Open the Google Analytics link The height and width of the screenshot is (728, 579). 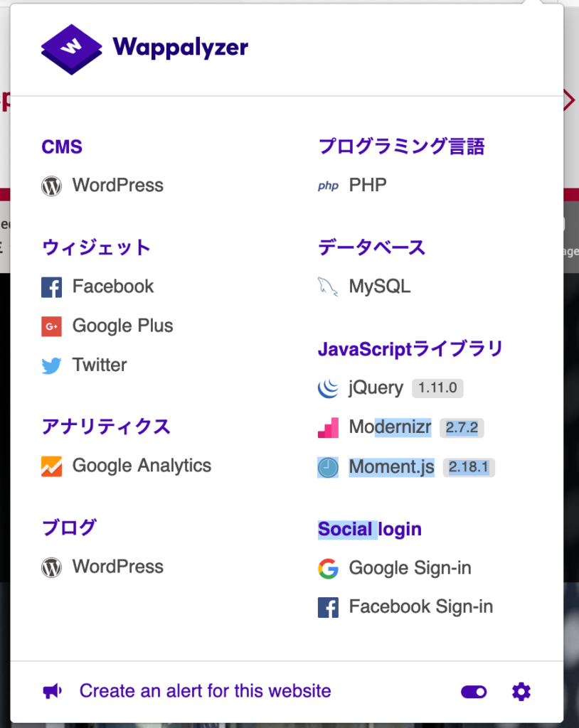[x=142, y=466]
